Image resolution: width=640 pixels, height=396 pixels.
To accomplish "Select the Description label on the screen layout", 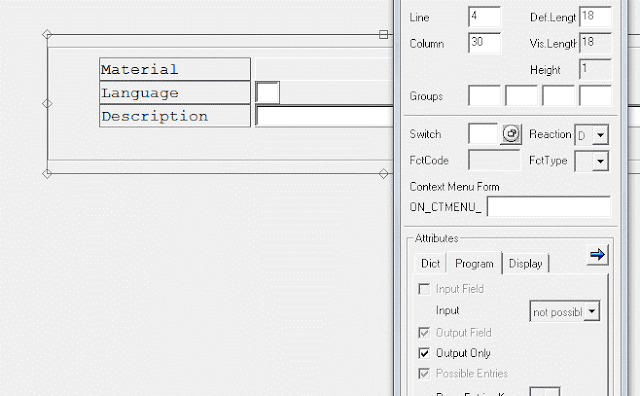I will [175, 116].
